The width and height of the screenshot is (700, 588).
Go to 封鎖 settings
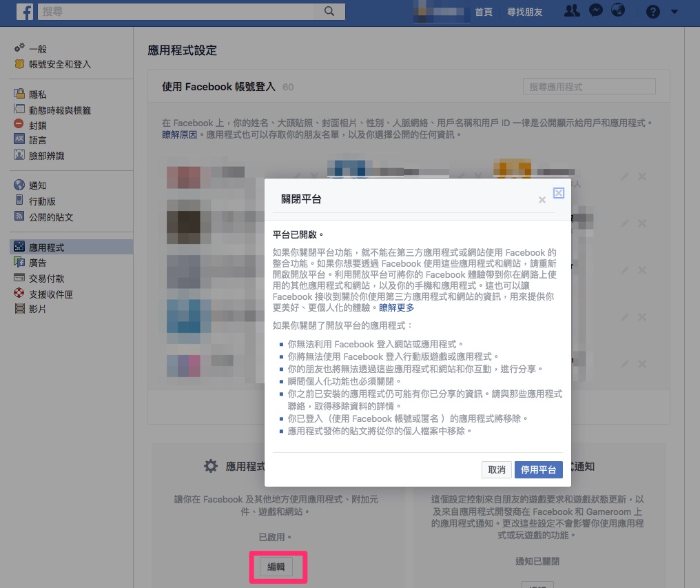tap(38, 125)
